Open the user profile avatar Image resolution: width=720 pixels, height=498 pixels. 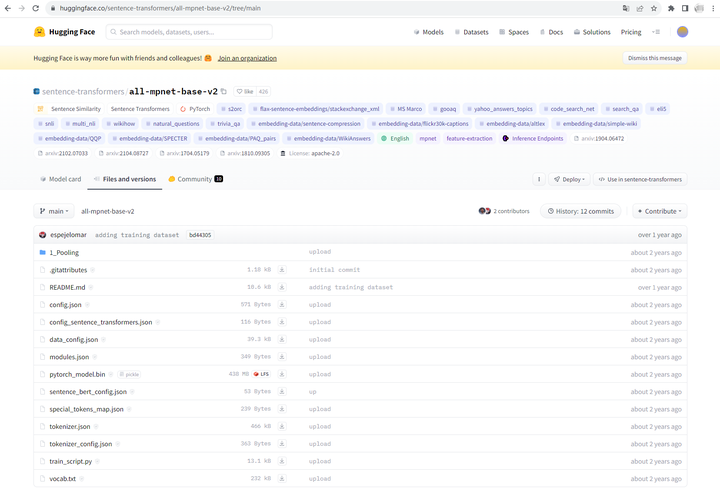[x=682, y=32]
